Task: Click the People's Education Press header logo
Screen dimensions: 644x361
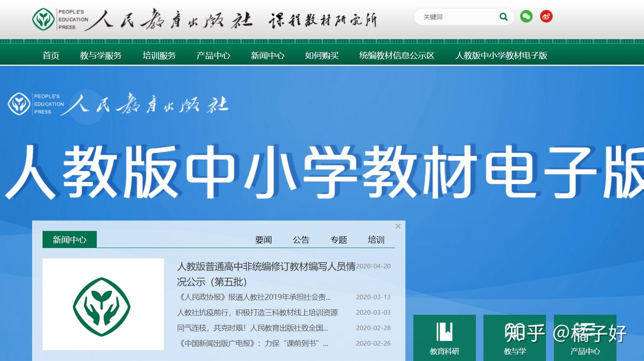Action: (x=142, y=20)
